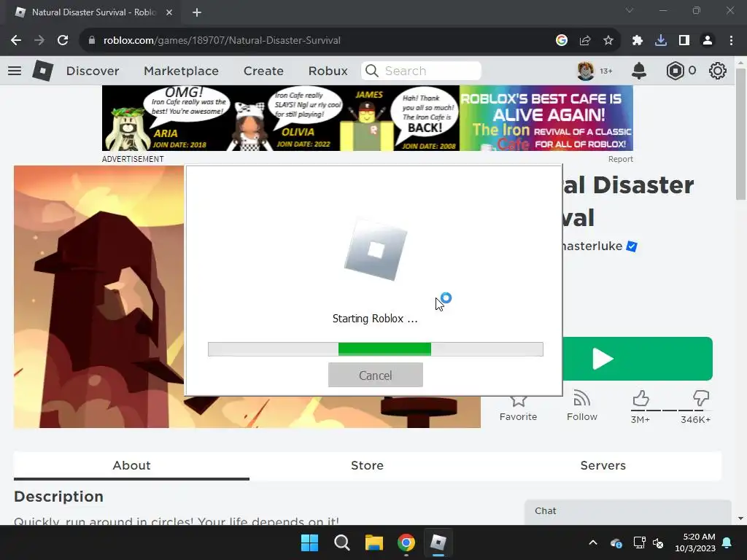Bookmark this page with the star

click(x=608, y=41)
